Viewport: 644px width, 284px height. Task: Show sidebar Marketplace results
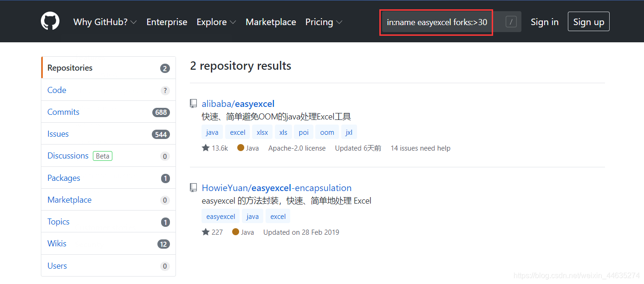108,200
